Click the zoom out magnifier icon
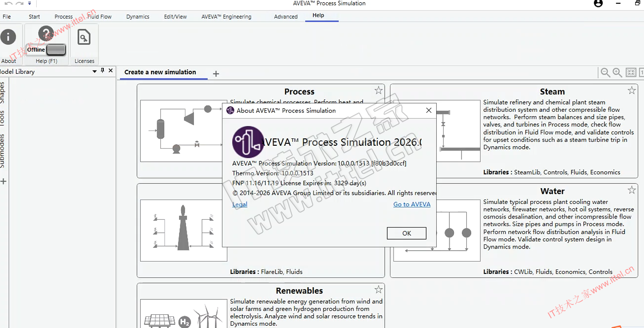The height and width of the screenshot is (328, 644). click(605, 72)
